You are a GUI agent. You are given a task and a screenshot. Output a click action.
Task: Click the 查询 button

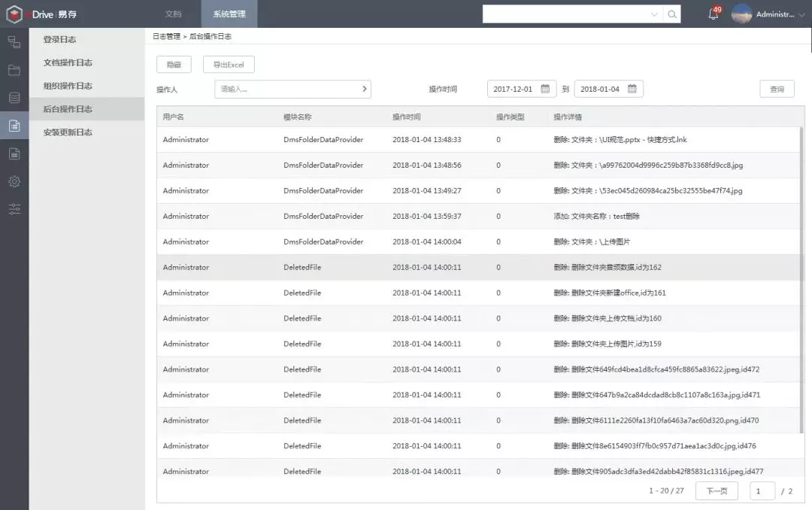pyautogui.click(x=777, y=90)
